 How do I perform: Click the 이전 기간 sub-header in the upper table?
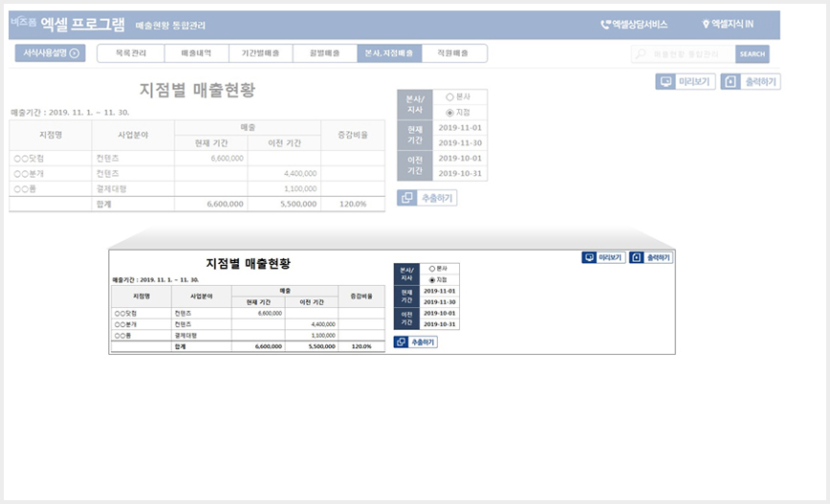tap(284, 142)
